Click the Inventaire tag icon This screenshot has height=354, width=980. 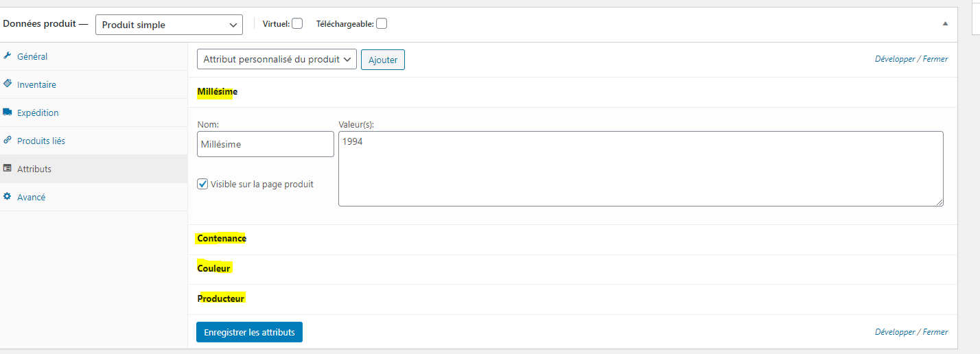(x=8, y=84)
